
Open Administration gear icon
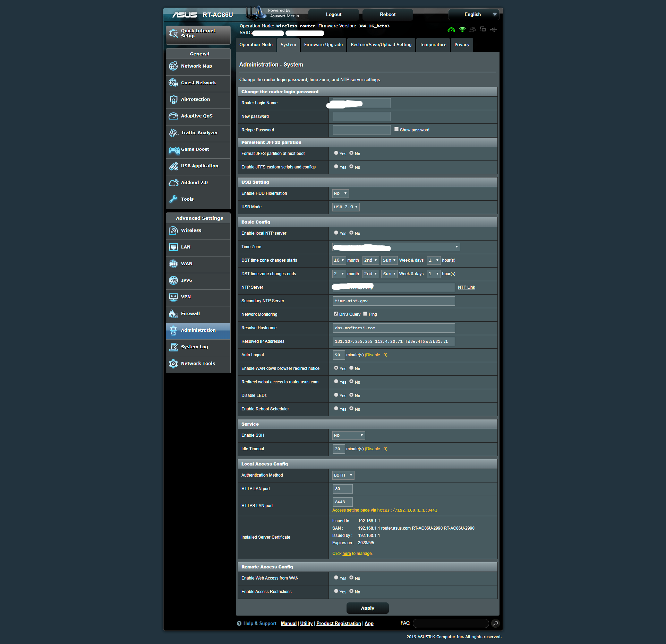(x=173, y=330)
